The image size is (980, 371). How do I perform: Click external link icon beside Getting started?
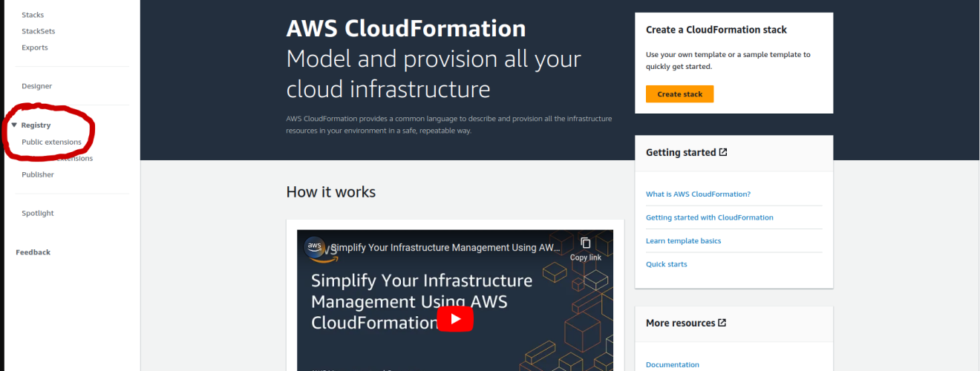tap(723, 152)
